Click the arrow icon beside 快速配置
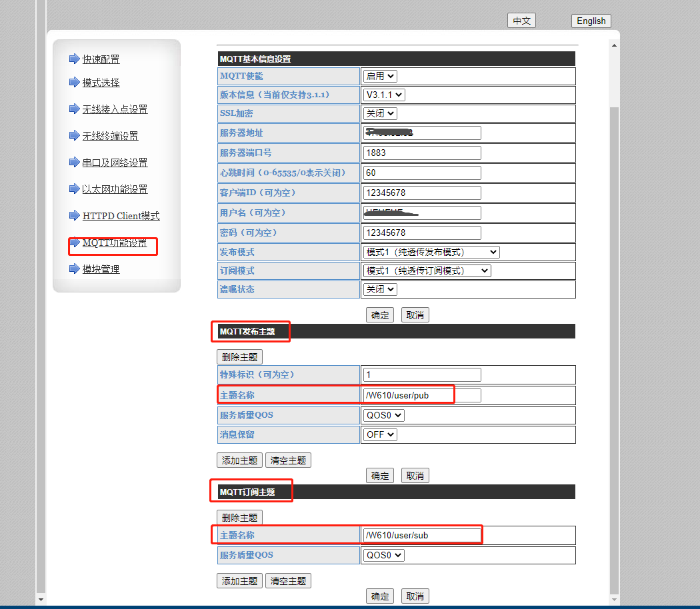 tap(74, 59)
